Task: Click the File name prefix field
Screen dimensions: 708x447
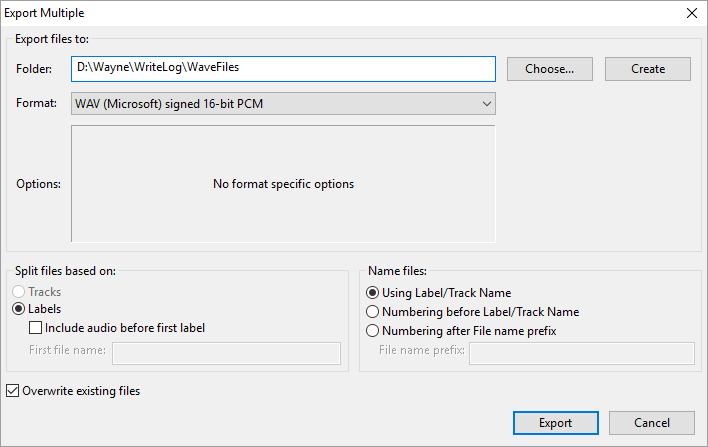Action: [582, 353]
